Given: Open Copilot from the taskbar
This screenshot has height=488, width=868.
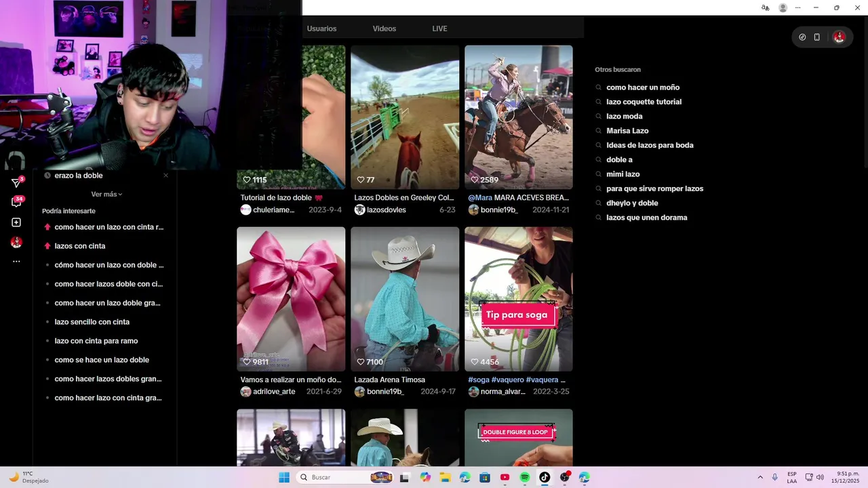Looking at the screenshot, I should [x=425, y=477].
